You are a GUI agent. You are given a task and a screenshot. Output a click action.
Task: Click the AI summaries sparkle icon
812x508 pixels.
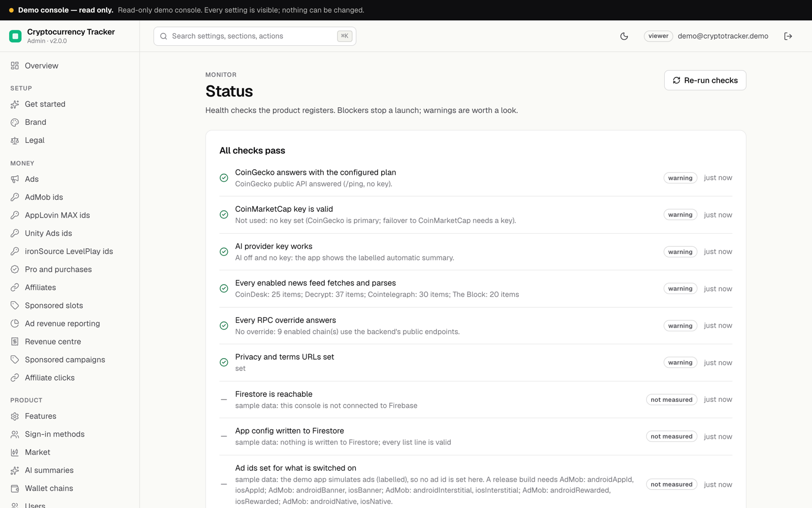pos(15,470)
